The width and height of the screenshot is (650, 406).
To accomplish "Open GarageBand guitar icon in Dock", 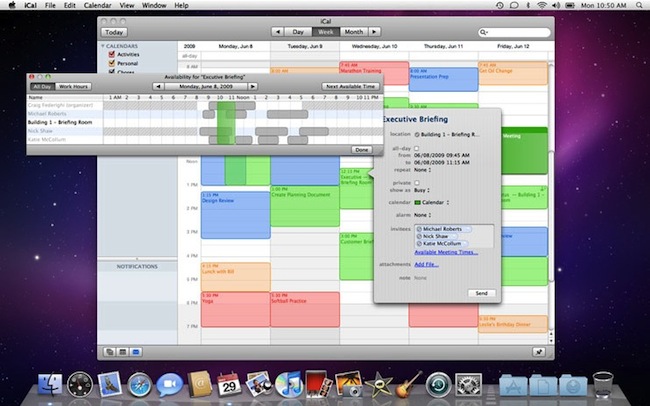I will [x=408, y=384].
